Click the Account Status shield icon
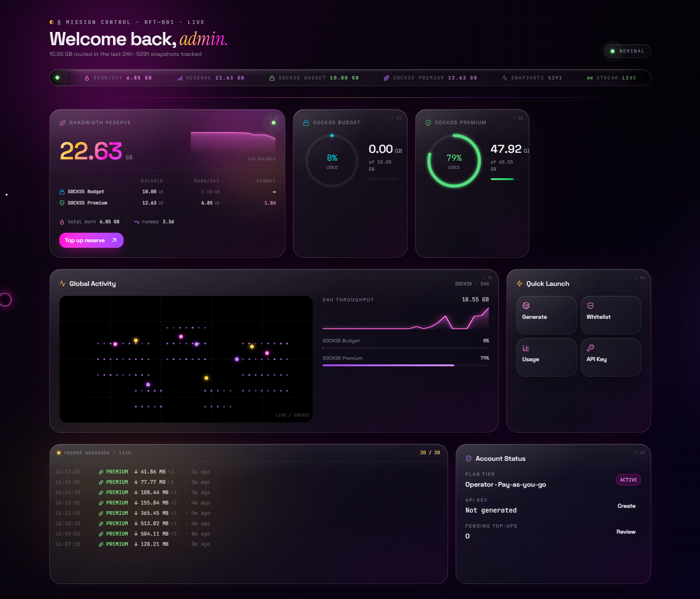 [469, 458]
